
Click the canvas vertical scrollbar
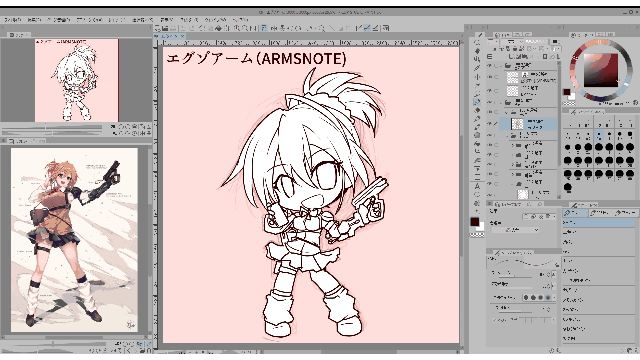pos(462,196)
